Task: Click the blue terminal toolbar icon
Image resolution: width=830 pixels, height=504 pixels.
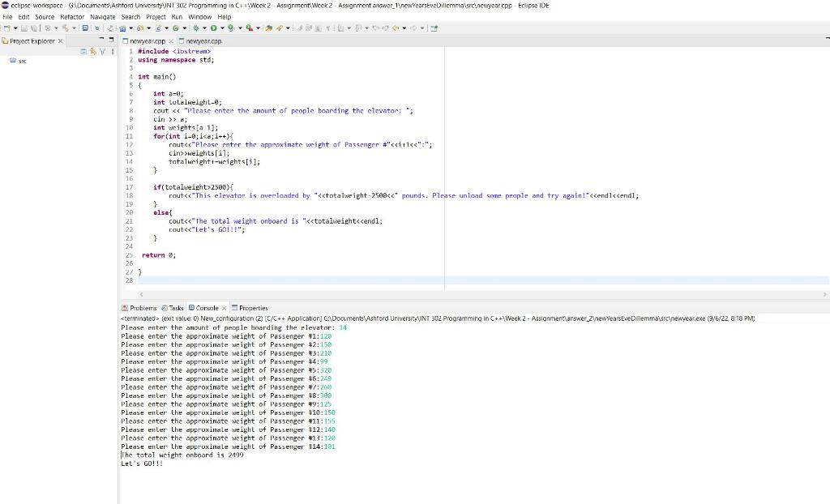Action: click(x=85, y=28)
